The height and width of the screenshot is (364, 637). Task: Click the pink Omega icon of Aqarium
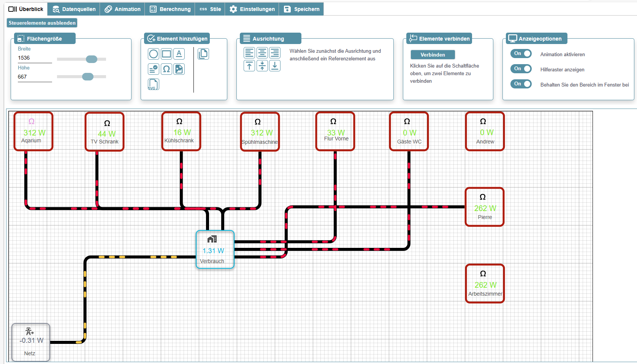[32, 121]
